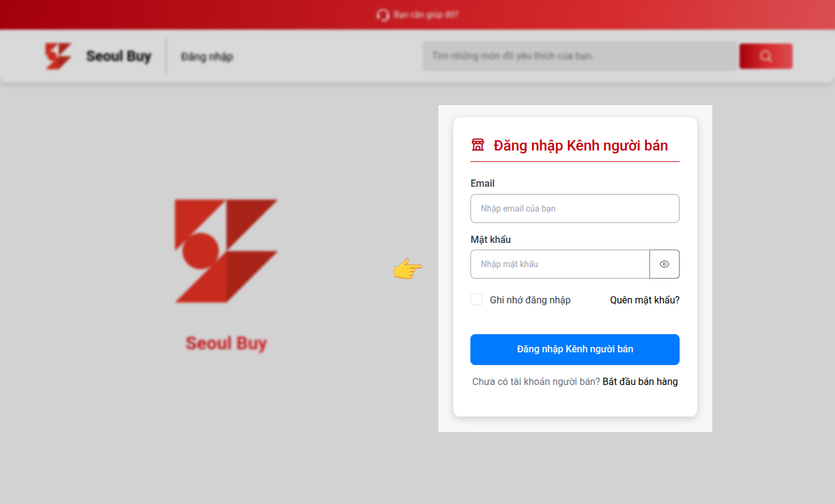Click the Bạn cần giúp đỡ? help text
835x504 pixels.
point(426,15)
